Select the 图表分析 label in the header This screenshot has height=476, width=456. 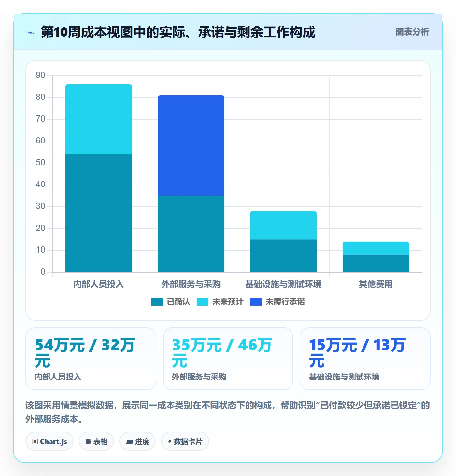412,32
